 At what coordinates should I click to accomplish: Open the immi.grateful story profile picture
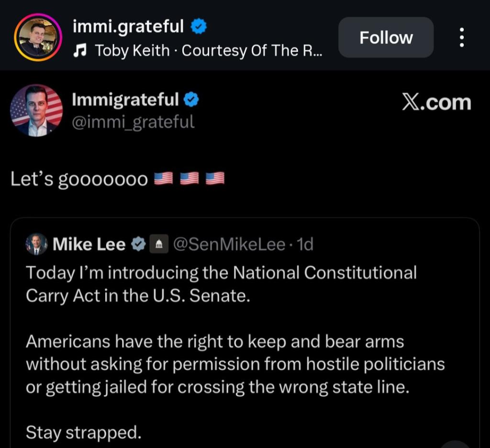tap(38, 37)
